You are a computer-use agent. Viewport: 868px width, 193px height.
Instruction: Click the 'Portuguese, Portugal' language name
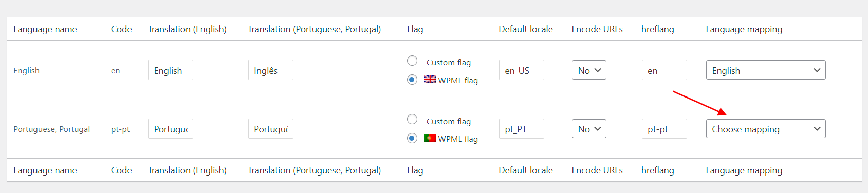point(51,129)
